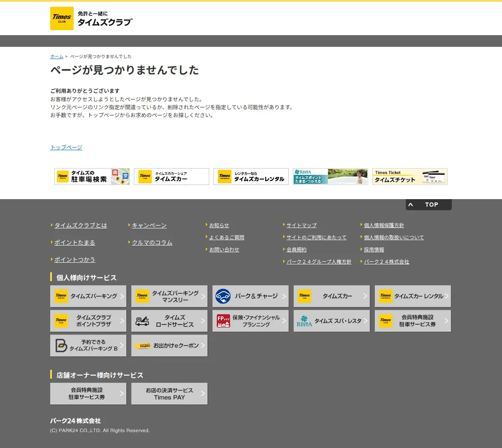This screenshot has width=502, height=448.
Task: Click B logo icon for タイムズパーキングB
Action: coord(61,346)
